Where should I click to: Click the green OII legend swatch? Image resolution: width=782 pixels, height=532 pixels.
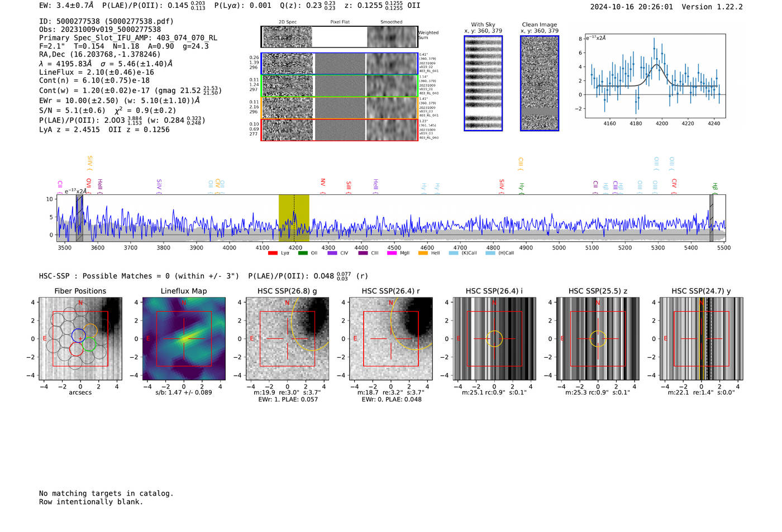click(x=303, y=253)
